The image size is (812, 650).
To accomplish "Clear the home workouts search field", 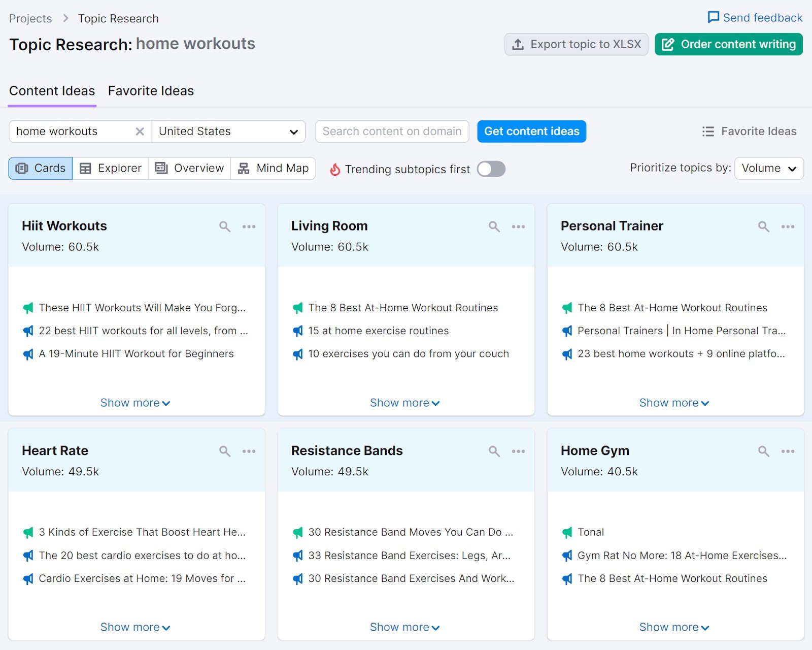I will [140, 132].
